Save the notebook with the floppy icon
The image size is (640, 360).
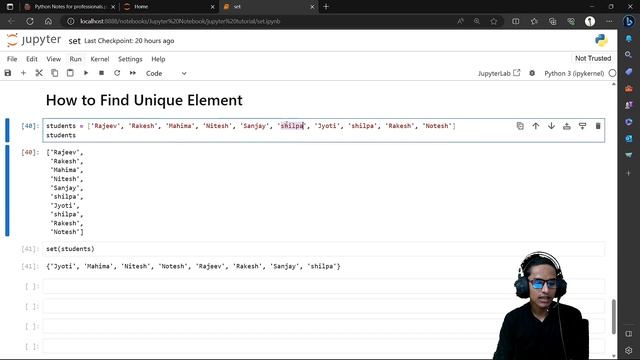[x=8, y=73]
